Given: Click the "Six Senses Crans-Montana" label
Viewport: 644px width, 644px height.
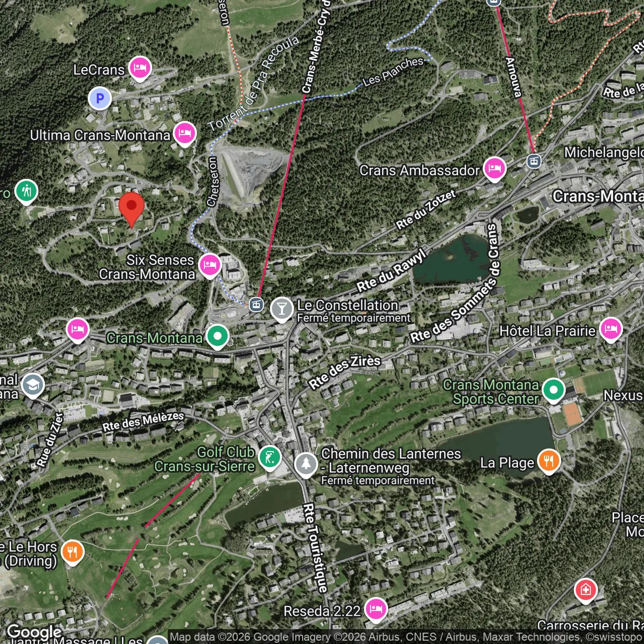Looking at the screenshot, I should pyautogui.click(x=147, y=267).
